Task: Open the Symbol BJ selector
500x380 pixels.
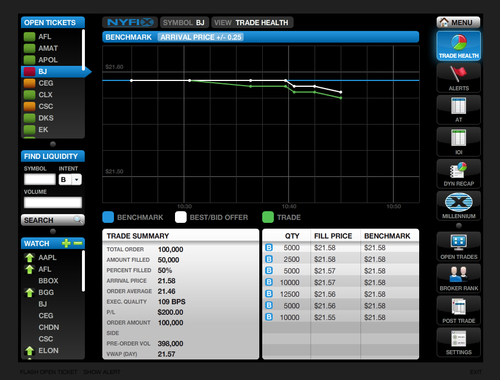Action: tap(184, 22)
